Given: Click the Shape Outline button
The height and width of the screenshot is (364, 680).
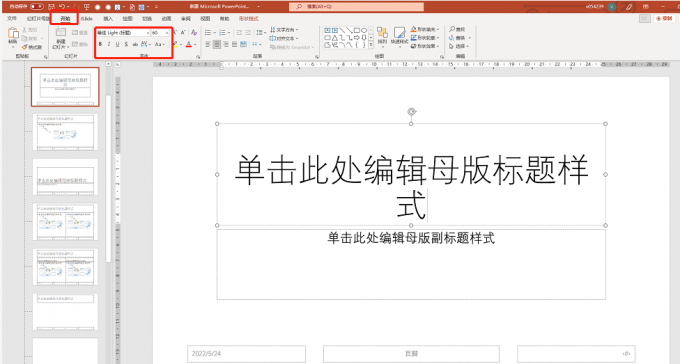Looking at the screenshot, I should coord(425,38).
